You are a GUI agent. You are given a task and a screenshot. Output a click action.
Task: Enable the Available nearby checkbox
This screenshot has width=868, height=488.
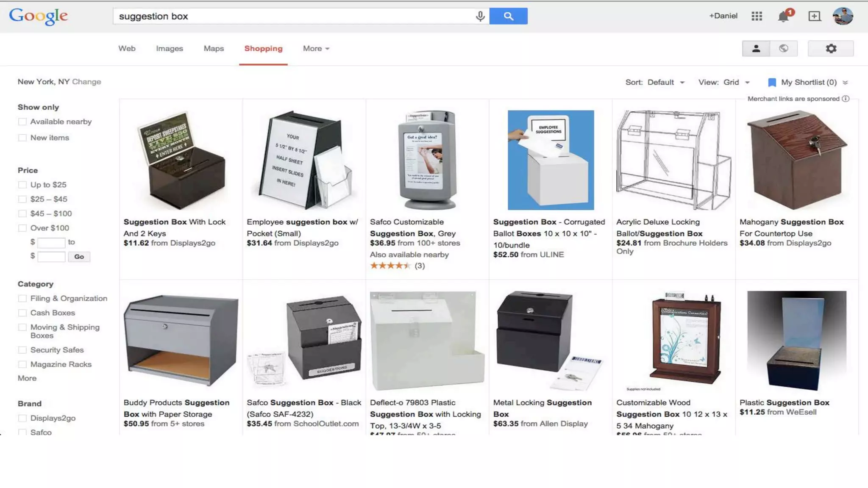click(22, 122)
